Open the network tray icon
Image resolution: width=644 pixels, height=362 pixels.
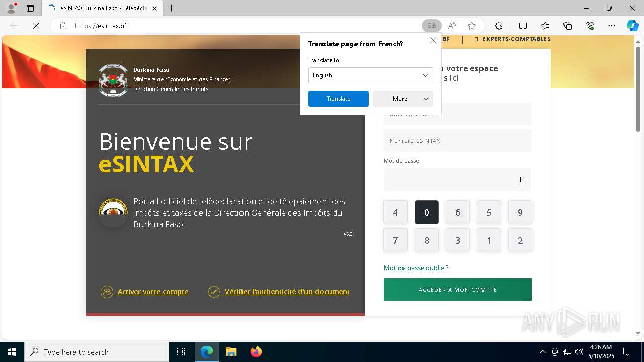(x=567, y=352)
